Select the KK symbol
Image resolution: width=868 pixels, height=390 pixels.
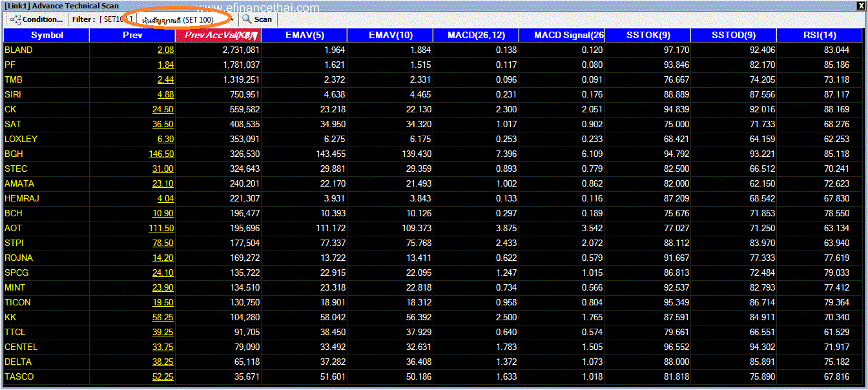[x=10, y=317]
